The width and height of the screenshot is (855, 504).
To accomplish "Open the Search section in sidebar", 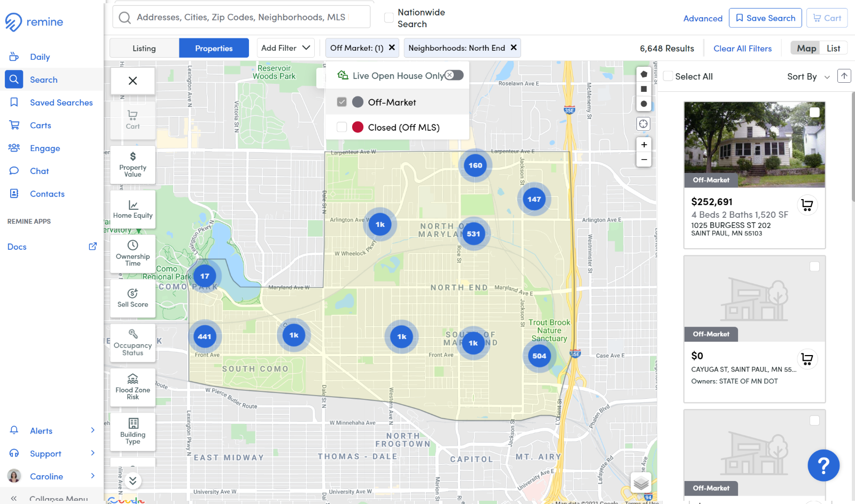I will click(x=43, y=80).
